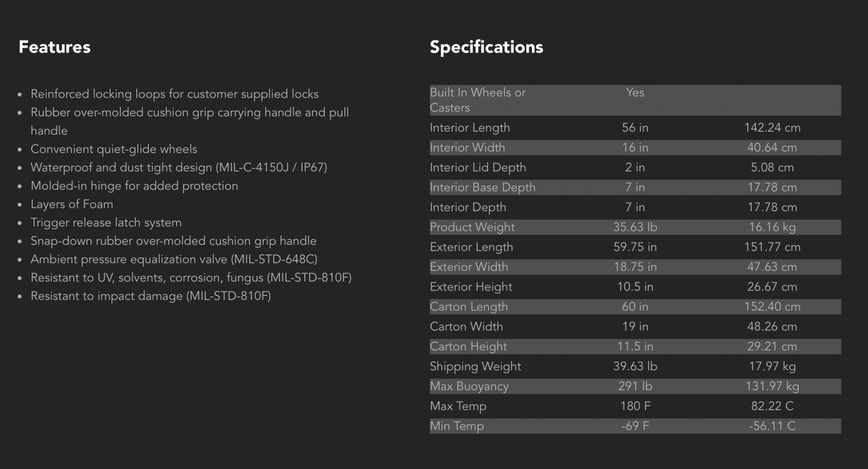
Task: Click the 131.97 kg buoyancy value
Action: (x=772, y=386)
